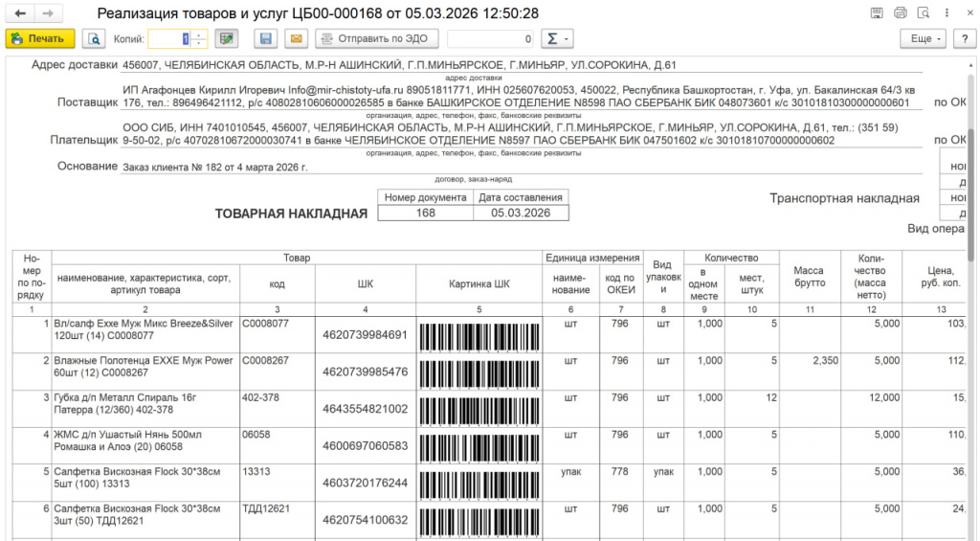Select Адрес доставки address line text
The height and width of the screenshot is (541, 980).
399,65
